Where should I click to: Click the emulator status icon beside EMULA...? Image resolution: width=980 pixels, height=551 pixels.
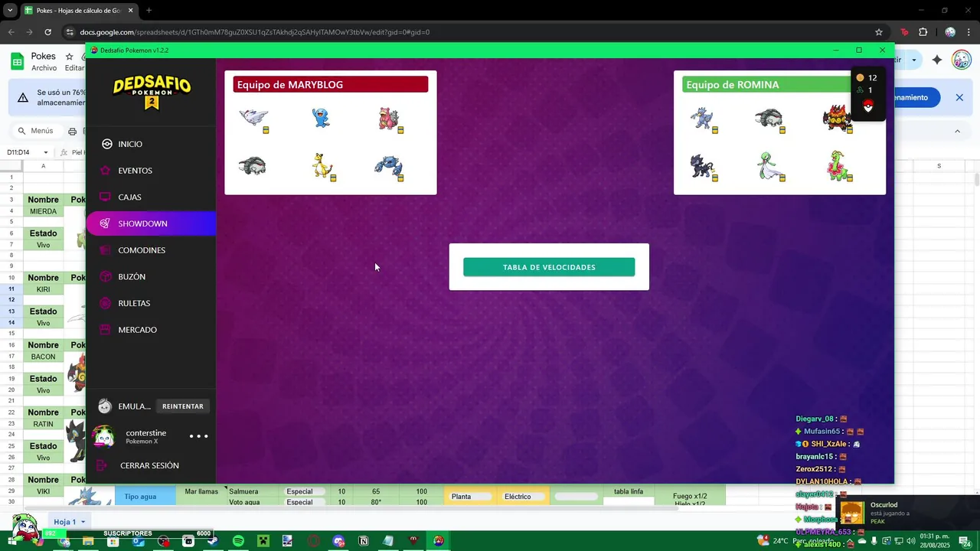pyautogui.click(x=105, y=406)
